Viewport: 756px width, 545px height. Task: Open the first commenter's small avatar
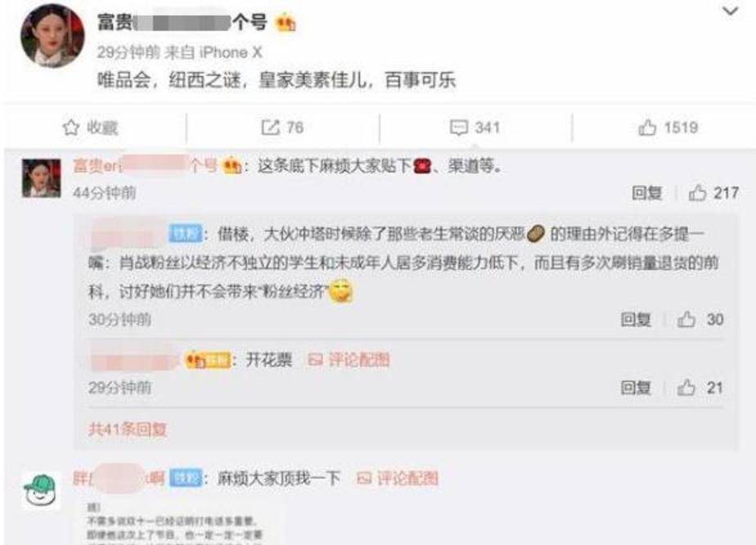42,178
